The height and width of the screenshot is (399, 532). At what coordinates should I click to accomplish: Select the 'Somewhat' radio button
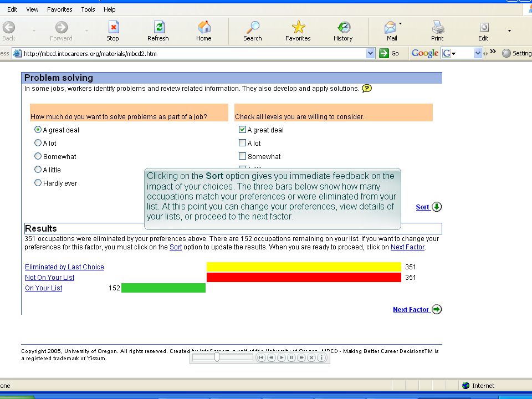(x=38, y=156)
